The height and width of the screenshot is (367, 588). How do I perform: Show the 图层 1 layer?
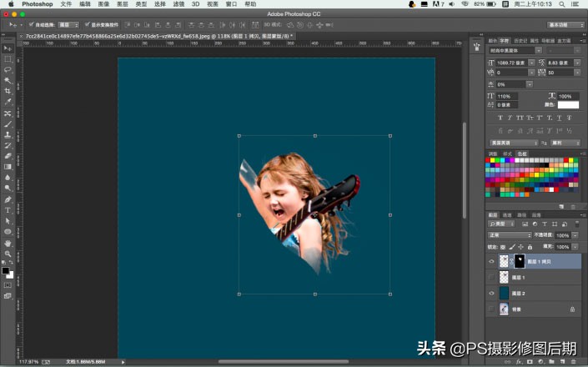pyautogui.click(x=490, y=277)
